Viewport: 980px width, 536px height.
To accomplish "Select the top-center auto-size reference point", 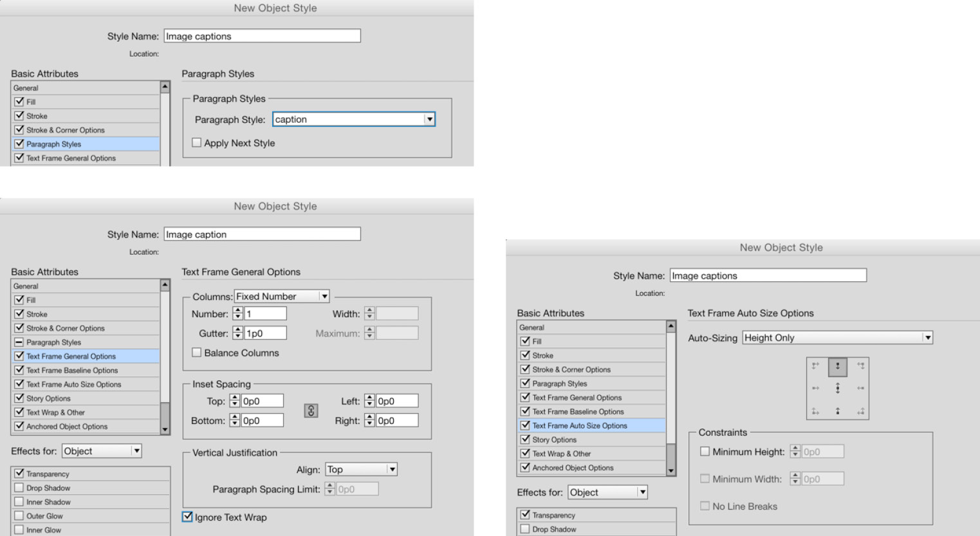I will coord(837,366).
